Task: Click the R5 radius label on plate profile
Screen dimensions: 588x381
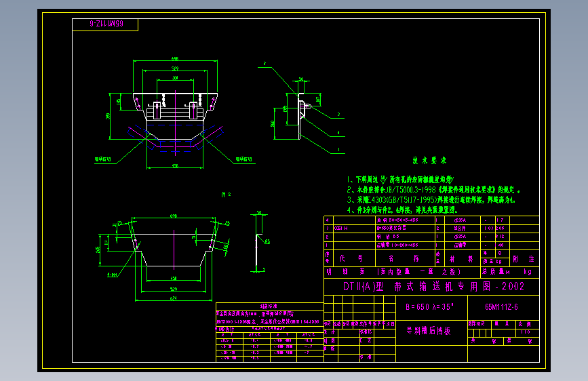Action: click(267, 241)
